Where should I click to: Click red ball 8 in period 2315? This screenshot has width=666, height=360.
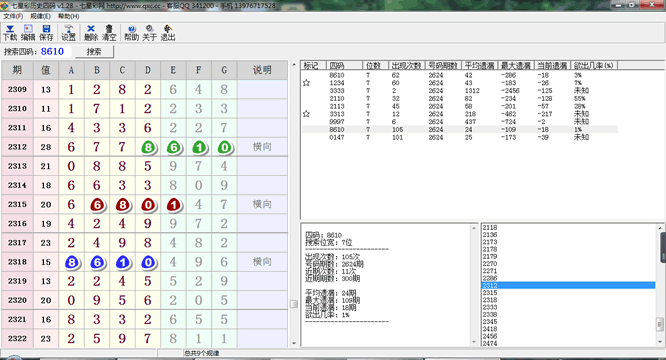click(123, 205)
